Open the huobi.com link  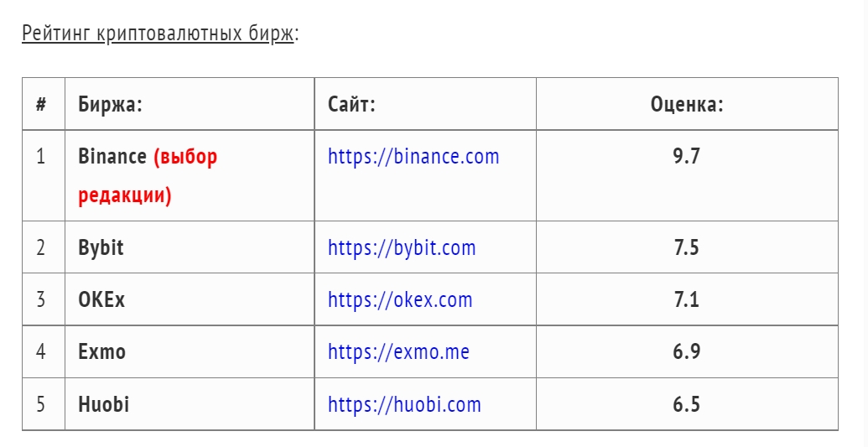pos(405,404)
